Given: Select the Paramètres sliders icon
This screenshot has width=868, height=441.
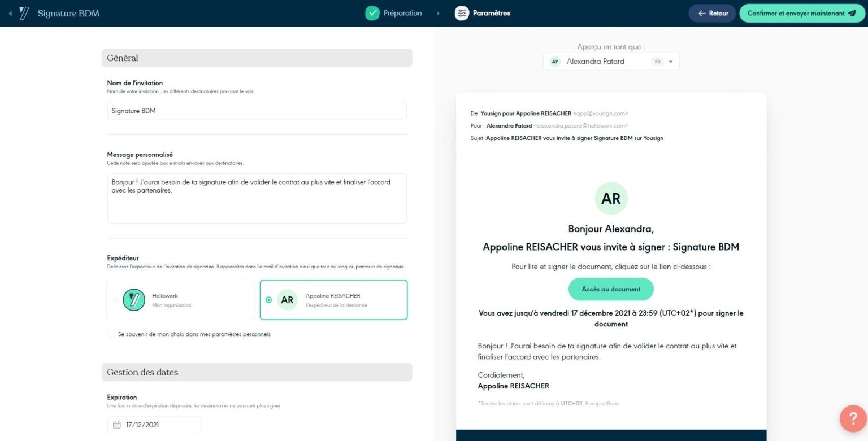Looking at the screenshot, I should click(462, 12).
